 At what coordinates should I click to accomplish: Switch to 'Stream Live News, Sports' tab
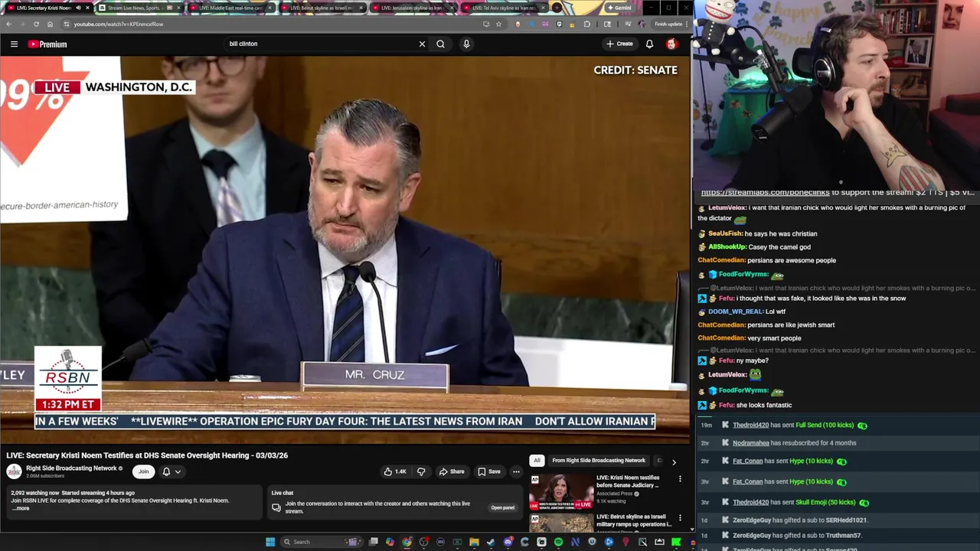(x=138, y=8)
